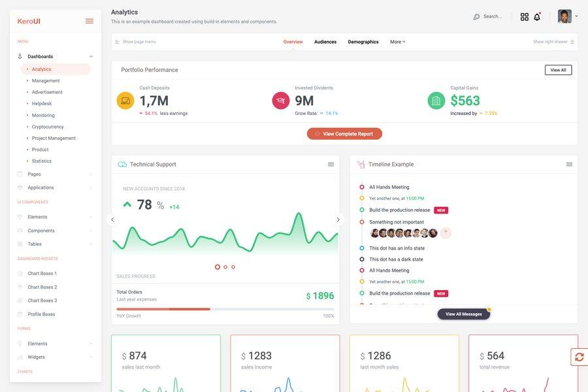Switch to the Demographics tab
Viewport: 588px width, 392px height.
363,40
